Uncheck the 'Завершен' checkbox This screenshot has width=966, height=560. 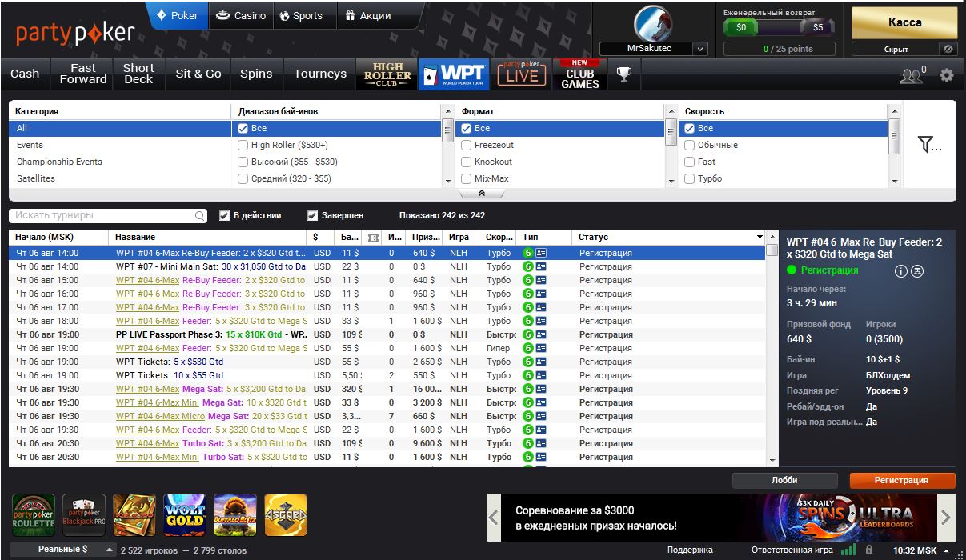pos(313,215)
